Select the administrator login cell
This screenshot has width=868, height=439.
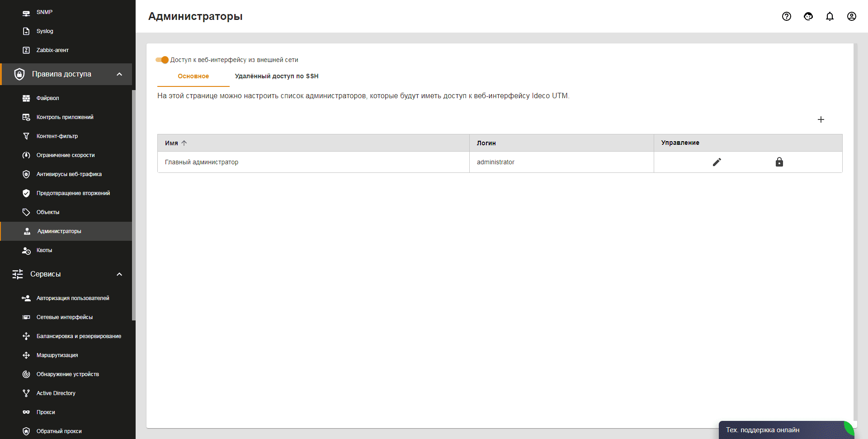pyautogui.click(x=561, y=162)
